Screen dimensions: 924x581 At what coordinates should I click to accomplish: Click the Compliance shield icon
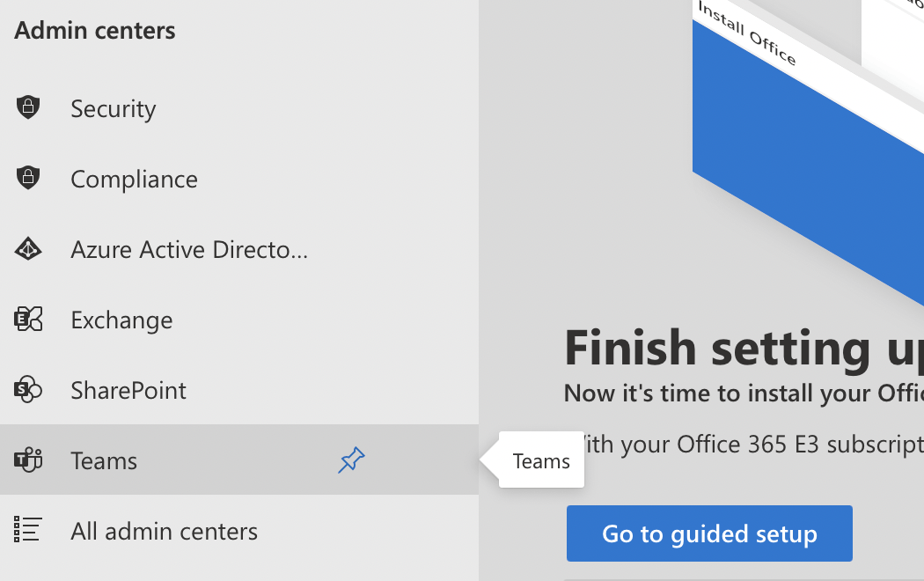click(28, 179)
